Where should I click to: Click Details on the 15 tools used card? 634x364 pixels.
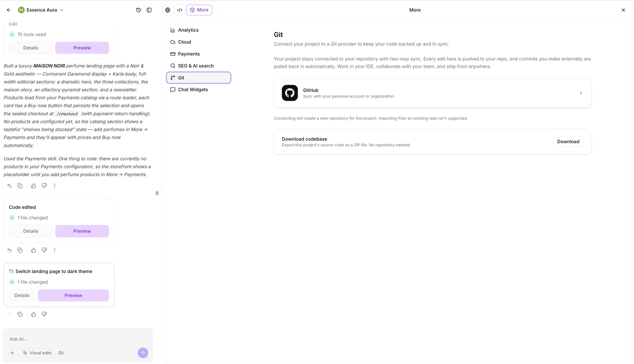coord(31,48)
